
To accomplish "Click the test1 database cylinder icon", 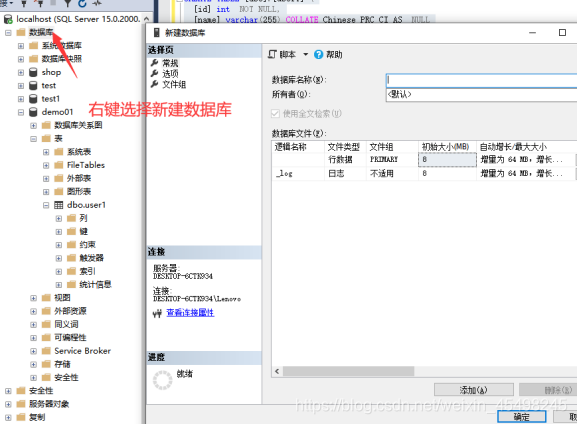I will point(33,99).
